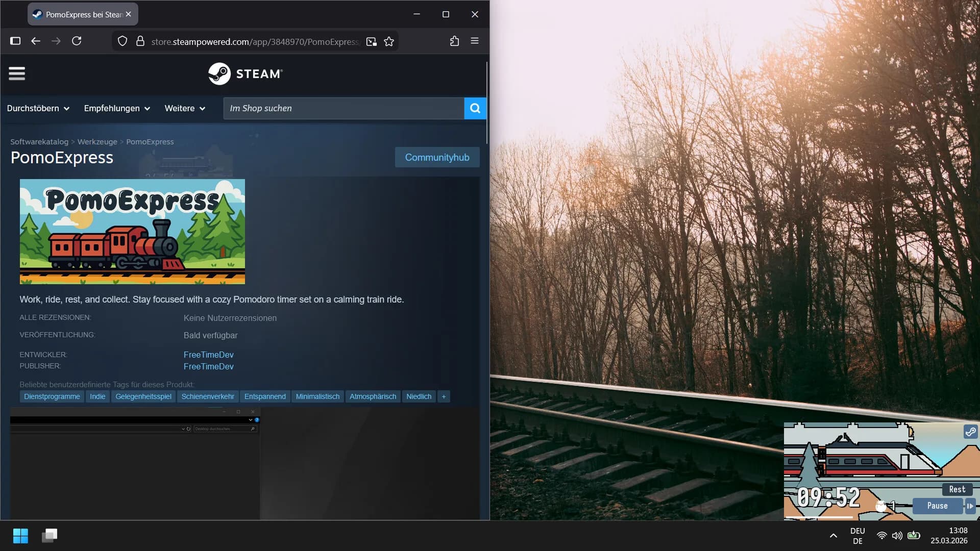Image resolution: width=980 pixels, height=551 pixels.
Task: Open the FreeTimeDev developer link
Action: tap(209, 355)
